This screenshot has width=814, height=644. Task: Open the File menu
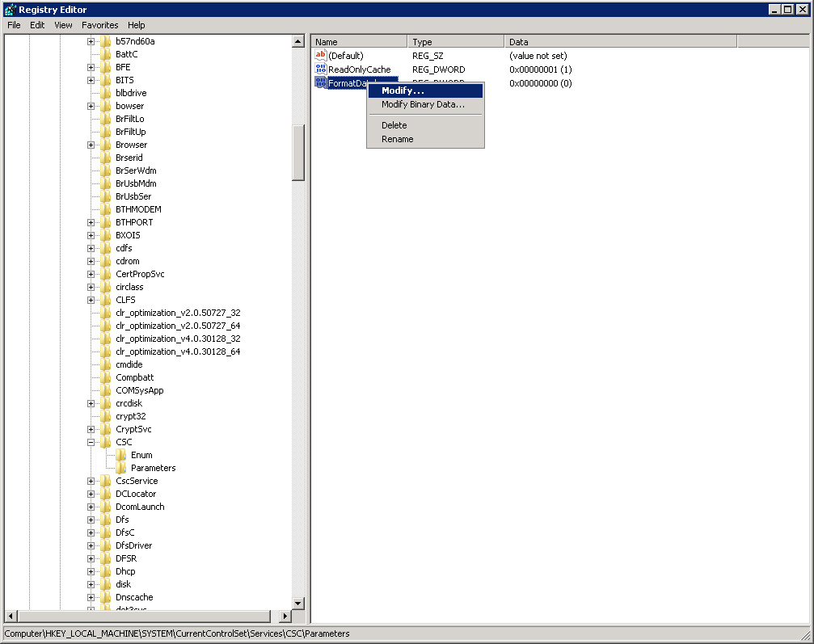tap(14, 25)
